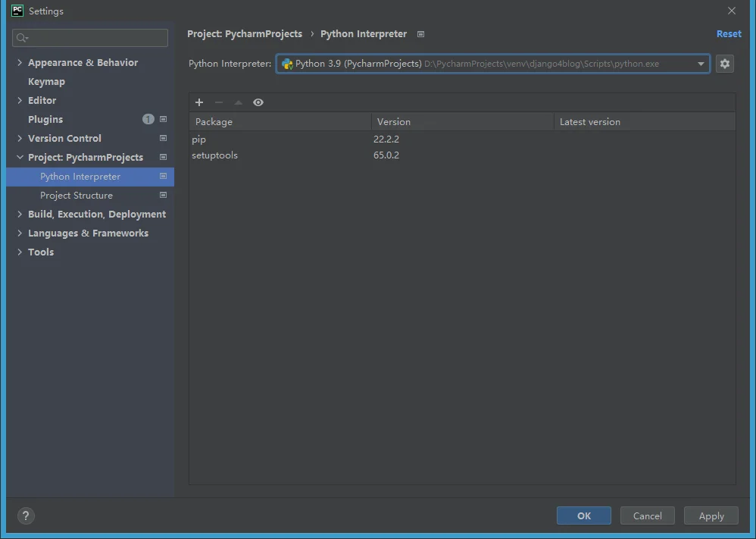The image size is (756, 539).
Task: Select Keymap in settings tree
Action: click(x=46, y=82)
